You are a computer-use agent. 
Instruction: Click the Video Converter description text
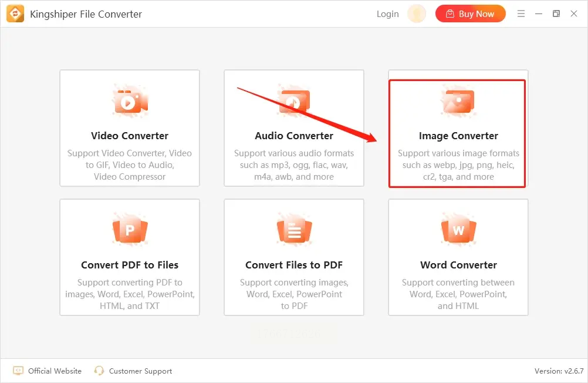(x=130, y=165)
